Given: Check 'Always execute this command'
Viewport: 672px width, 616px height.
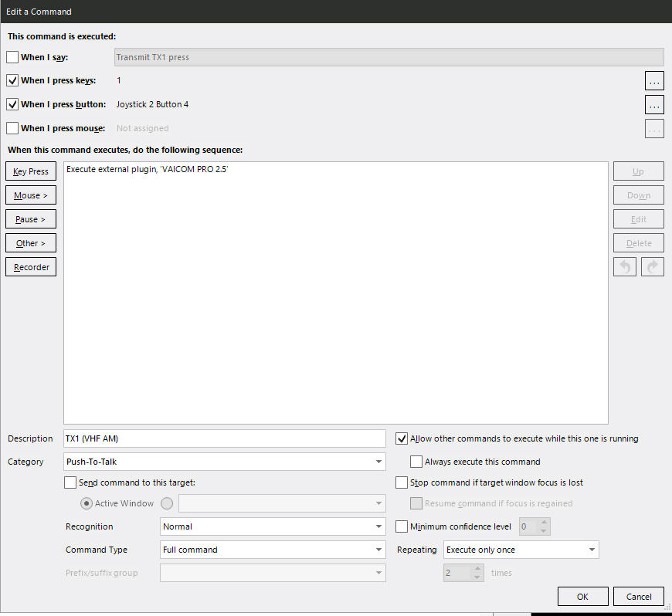Looking at the screenshot, I should pyautogui.click(x=416, y=462).
